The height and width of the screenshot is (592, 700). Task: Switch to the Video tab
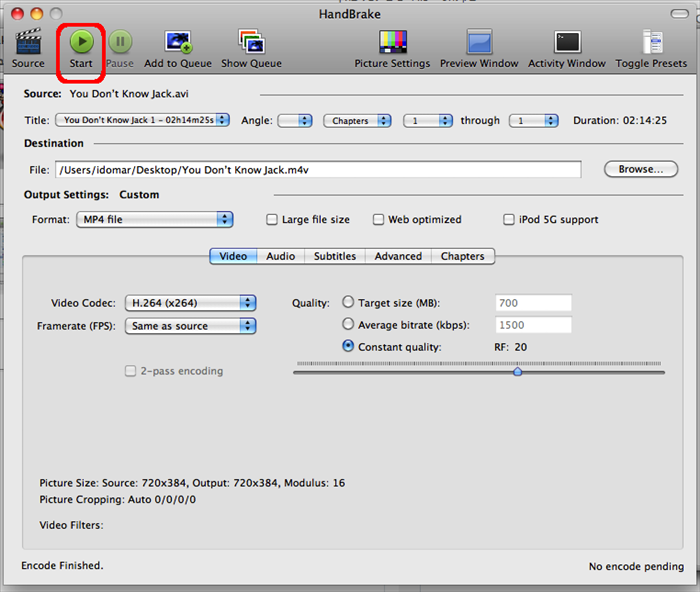[x=233, y=256]
